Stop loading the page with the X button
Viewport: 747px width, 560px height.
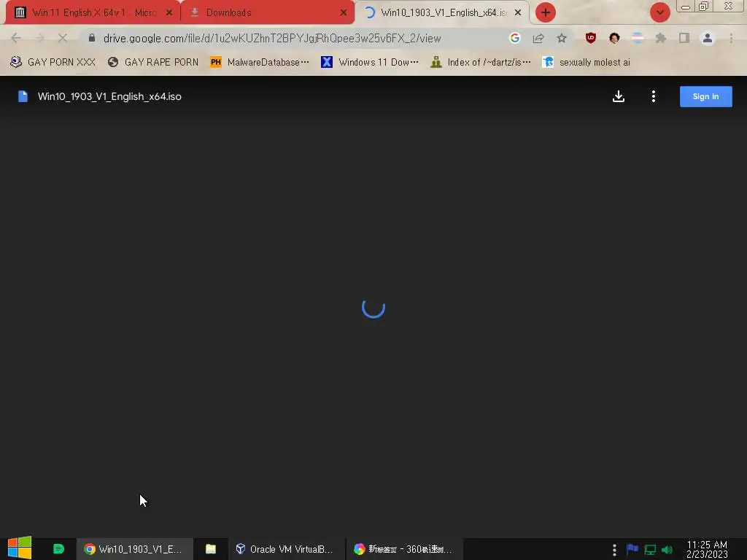[x=63, y=38]
